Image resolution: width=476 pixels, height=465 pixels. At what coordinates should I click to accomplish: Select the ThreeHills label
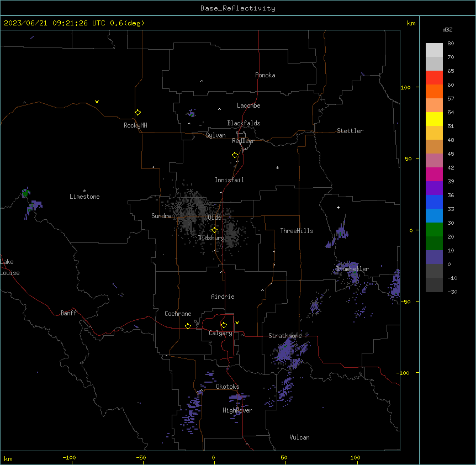[297, 231]
